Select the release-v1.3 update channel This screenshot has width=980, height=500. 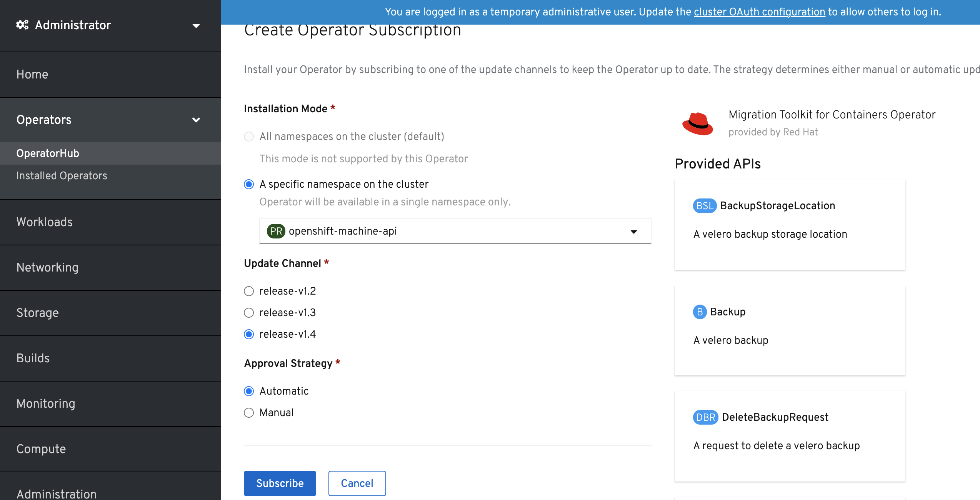[x=249, y=313]
